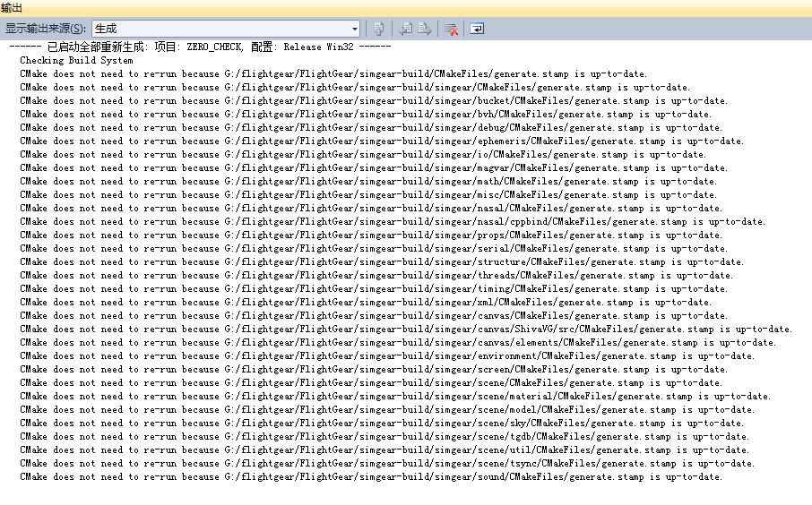
Task: Click the Find Message in Code icon
Action: pos(378,29)
